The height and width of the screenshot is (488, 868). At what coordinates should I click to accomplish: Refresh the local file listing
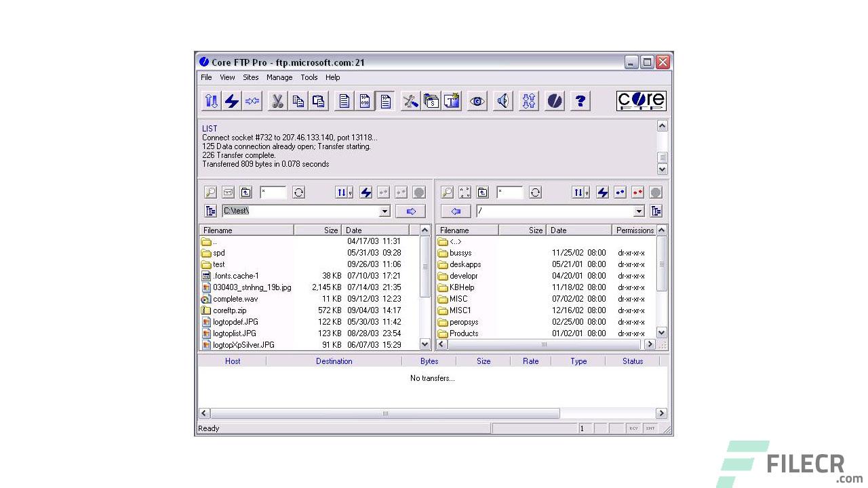[x=298, y=192]
